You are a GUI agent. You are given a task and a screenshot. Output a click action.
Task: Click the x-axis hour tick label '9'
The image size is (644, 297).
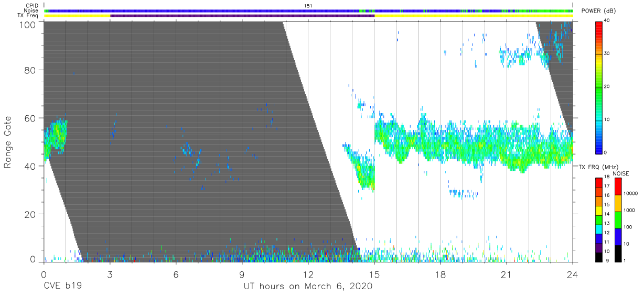(242, 274)
